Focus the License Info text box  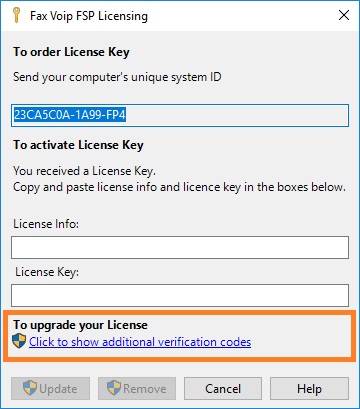(180, 248)
